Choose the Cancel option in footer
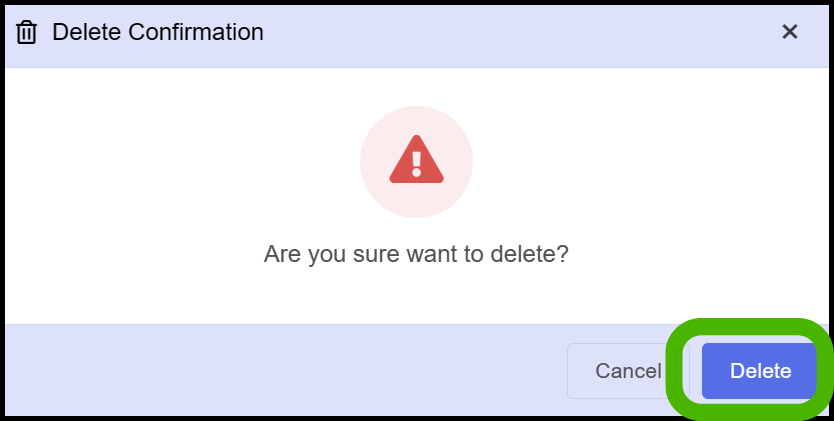This screenshot has height=421, width=834. 628,371
